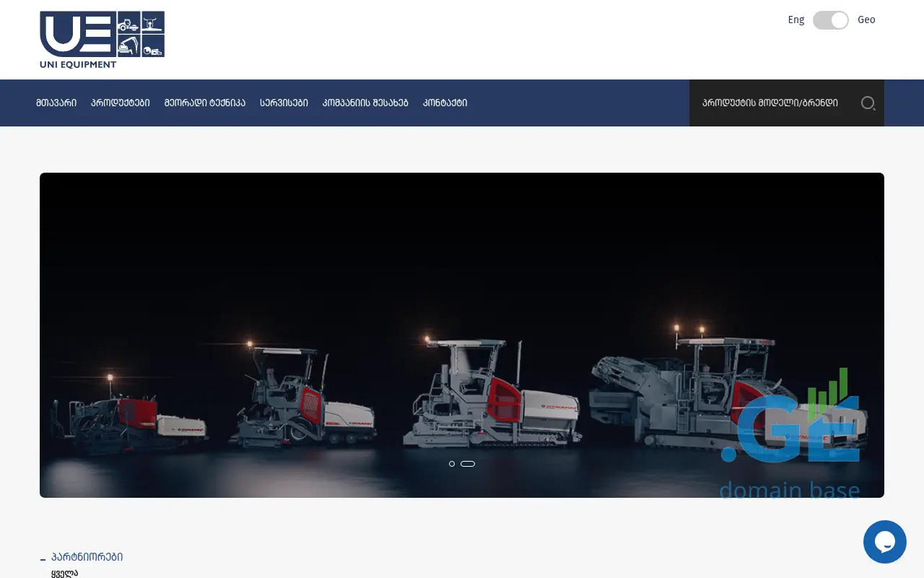Open მეორადი ტექნიკა navigation item

click(205, 103)
